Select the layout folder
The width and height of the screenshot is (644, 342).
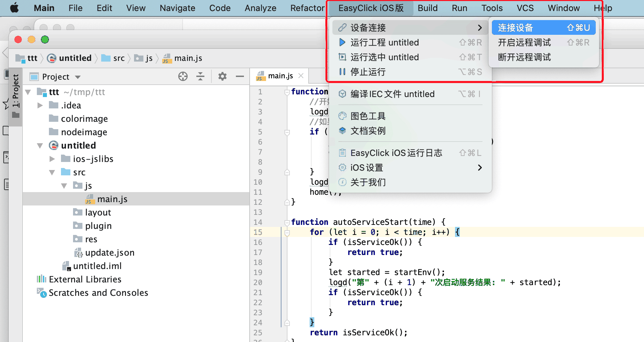pyautogui.click(x=92, y=212)
